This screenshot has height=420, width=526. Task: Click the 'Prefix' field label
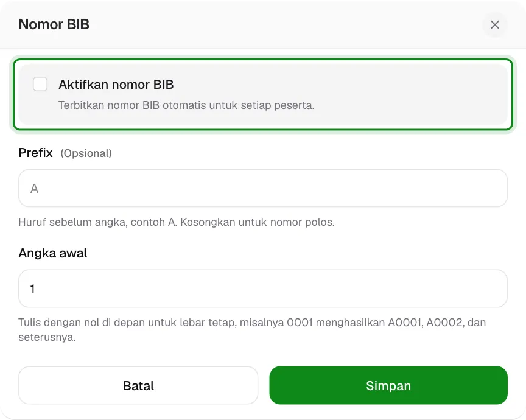35,153
